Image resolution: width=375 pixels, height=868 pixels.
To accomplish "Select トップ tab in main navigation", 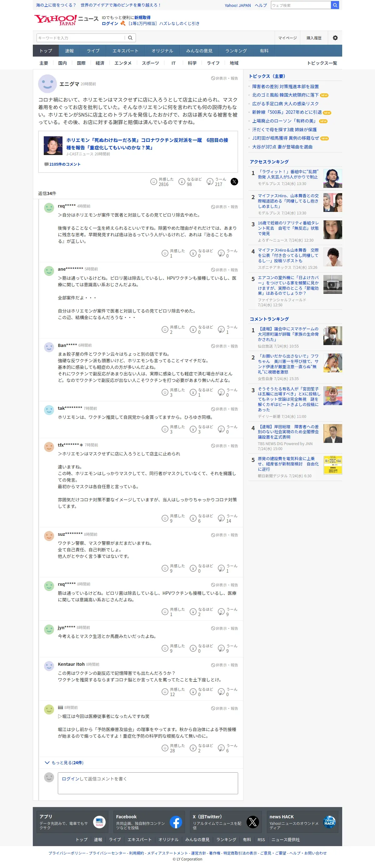I will point(46,51).
